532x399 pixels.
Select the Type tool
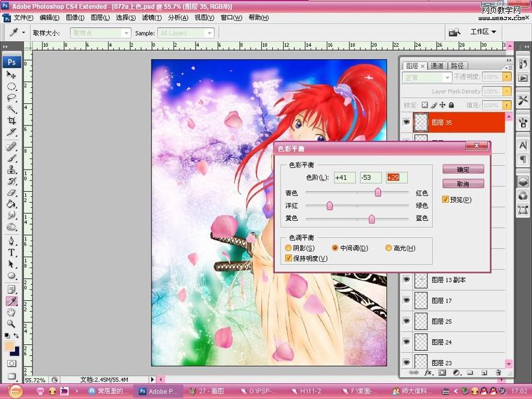point(11,252)
